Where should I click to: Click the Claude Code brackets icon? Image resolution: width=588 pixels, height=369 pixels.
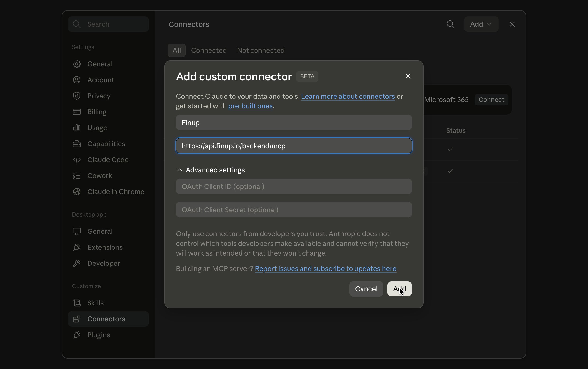[x=77, y=160]
